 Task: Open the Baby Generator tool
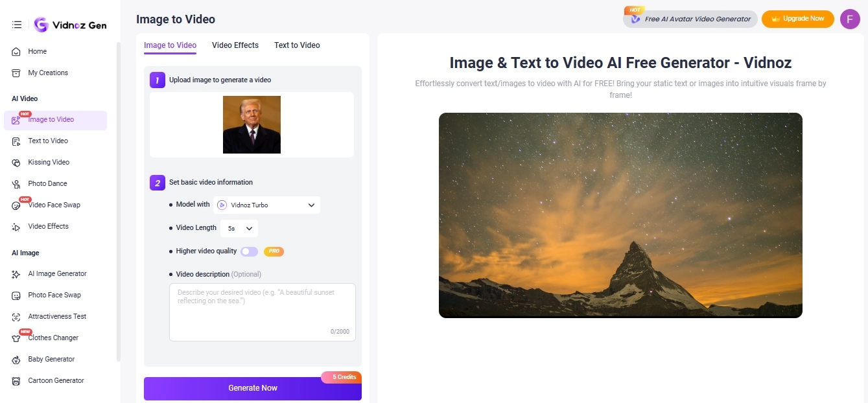coord(51,359)
